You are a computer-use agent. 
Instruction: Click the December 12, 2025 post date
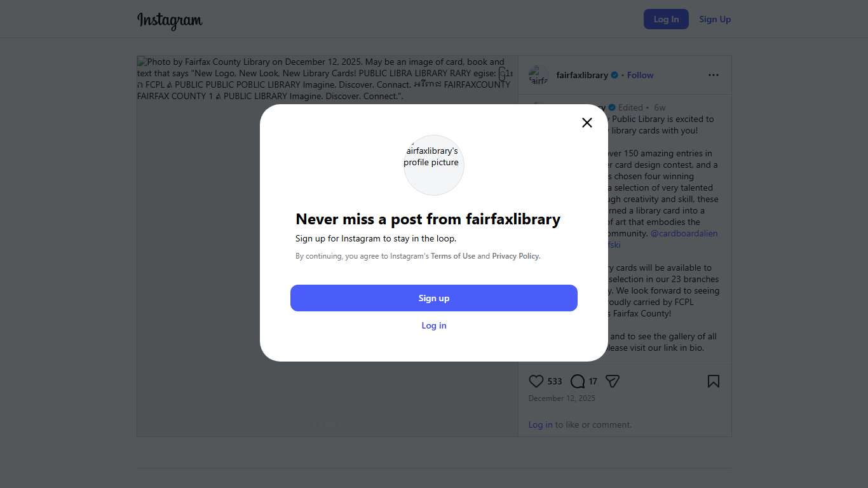tap(562, 398)
